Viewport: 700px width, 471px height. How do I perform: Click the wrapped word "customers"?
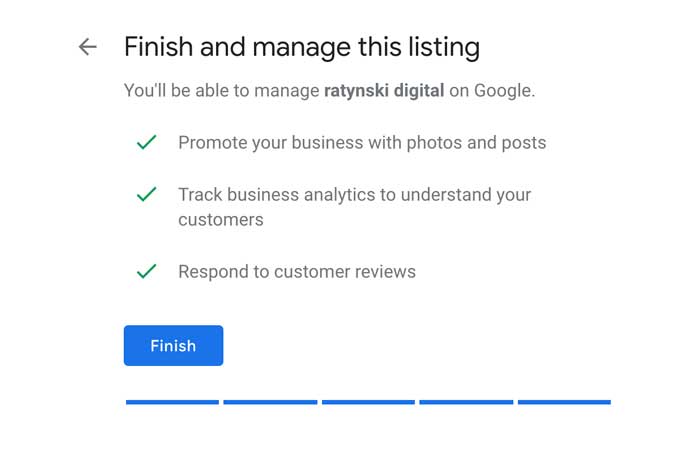click(221, 220)
